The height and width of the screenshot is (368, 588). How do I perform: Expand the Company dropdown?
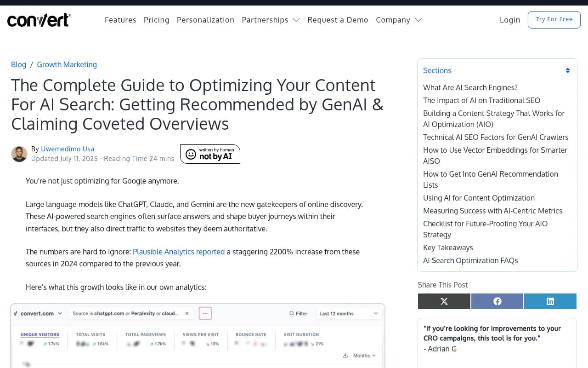pyautogui.click(x=399, y=20)
